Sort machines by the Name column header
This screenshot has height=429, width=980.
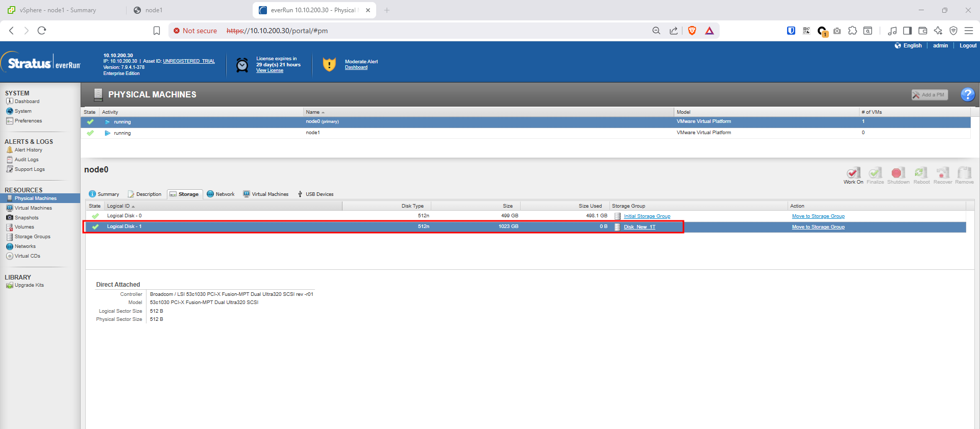point(313,112)
